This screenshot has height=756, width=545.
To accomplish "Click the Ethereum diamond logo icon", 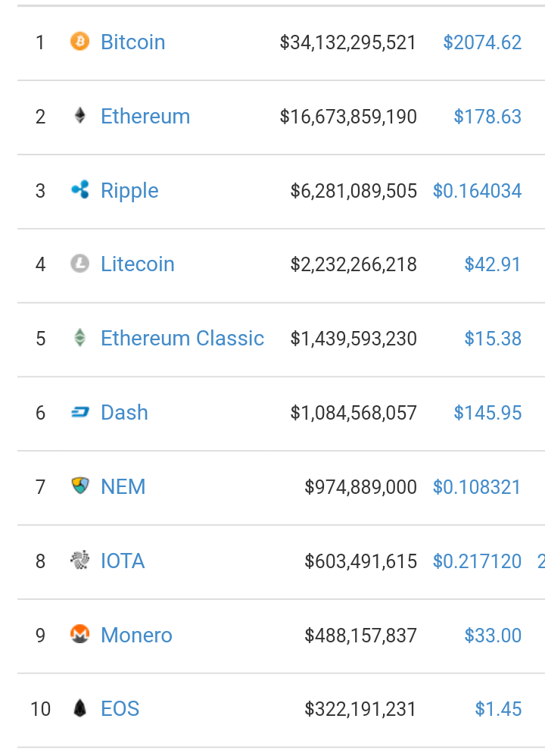I will point(80,116).
